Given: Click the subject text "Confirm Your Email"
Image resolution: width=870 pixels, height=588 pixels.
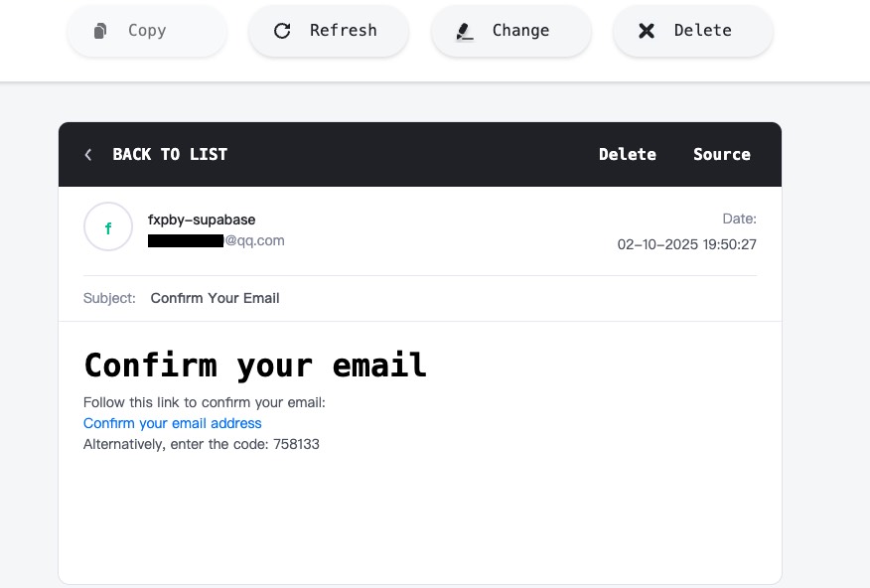Looking at the screenshot, I should pyautogui.click(x=216, y=298).
